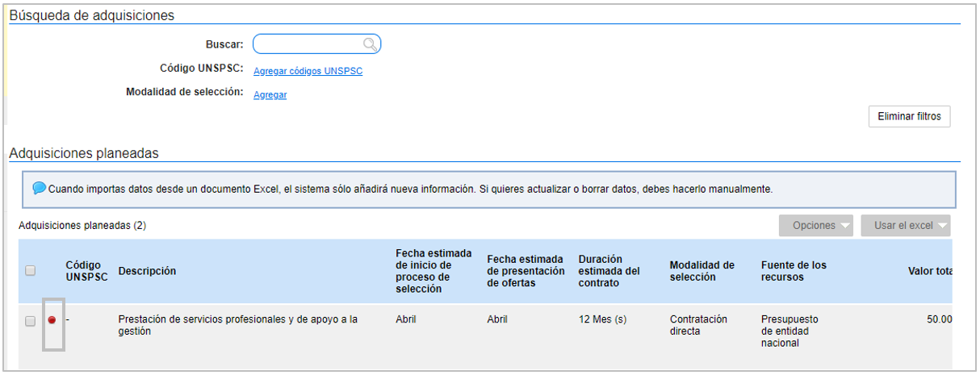This screenshot has width=980, height=375.
Task: Click Fuente de los recursos column header
Action: [x=793, y=271]
